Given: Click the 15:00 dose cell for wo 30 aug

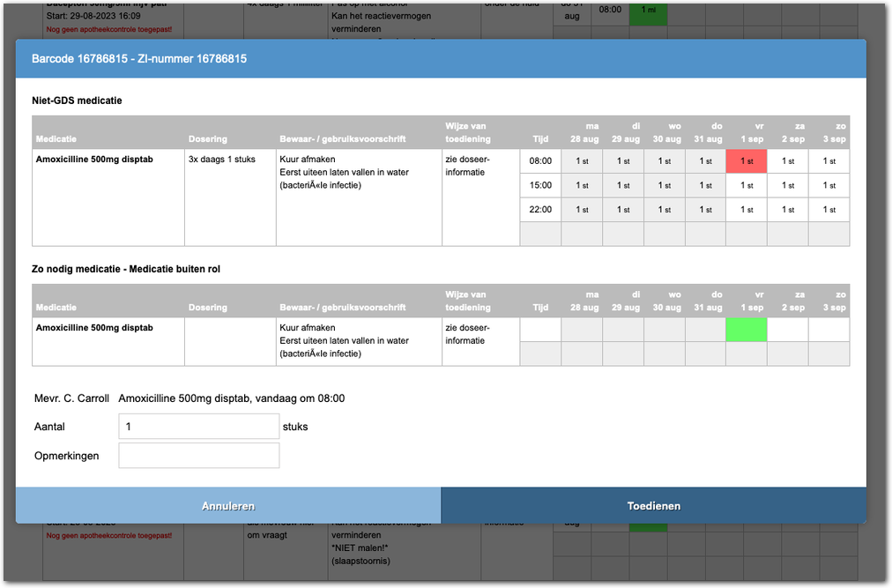Looking at the screenshot, I should pos(665,186).
